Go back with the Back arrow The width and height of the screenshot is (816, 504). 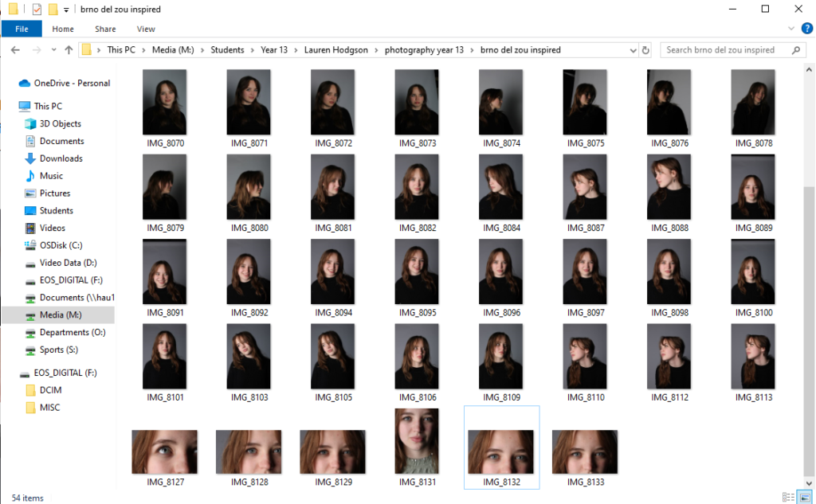coord(16,50)
